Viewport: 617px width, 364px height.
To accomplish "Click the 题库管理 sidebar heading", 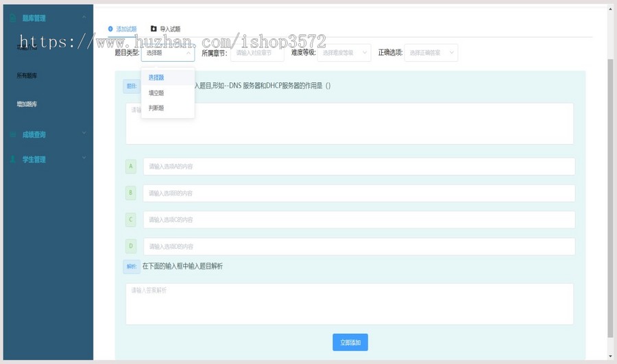I will (34, 18).
